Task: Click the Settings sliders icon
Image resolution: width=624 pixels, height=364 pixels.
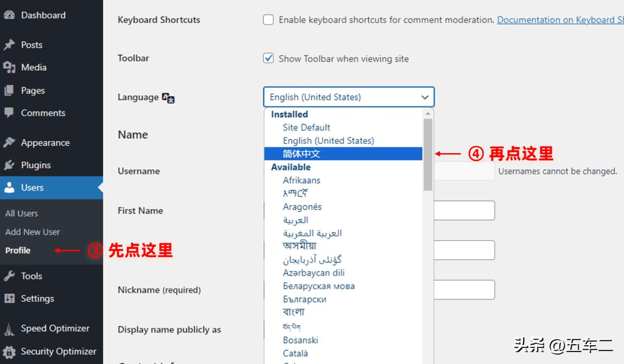Action: (x=9, y=298)
